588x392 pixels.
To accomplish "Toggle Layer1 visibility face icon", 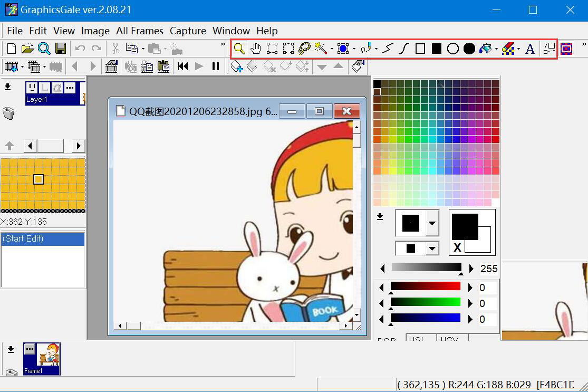I will pyautogui.click(x=32, y=88).
